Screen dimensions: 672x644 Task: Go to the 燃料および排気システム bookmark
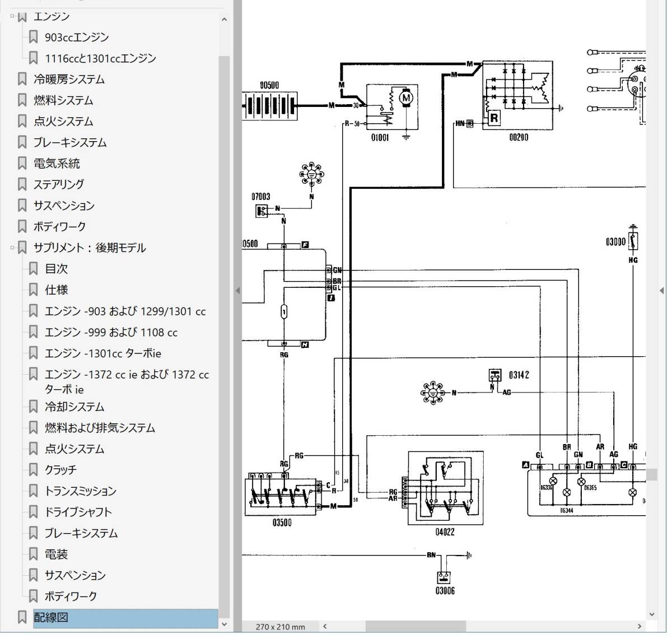tap(100, 428)
